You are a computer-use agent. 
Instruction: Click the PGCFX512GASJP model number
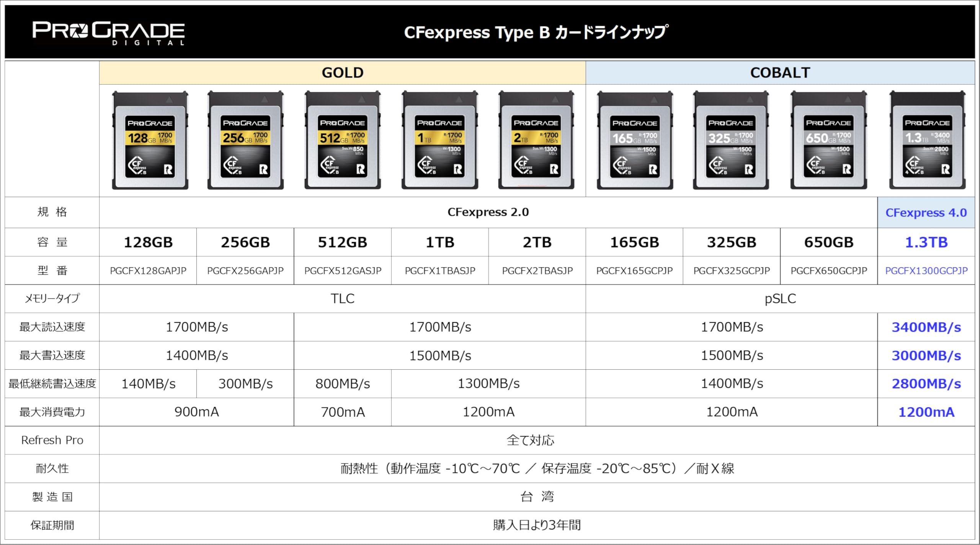click(x=343, y=271)
